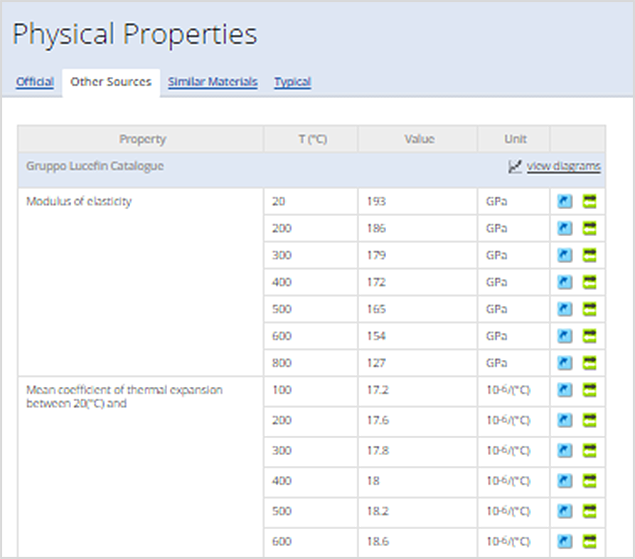Click the 186 value cell

[418, 228]
